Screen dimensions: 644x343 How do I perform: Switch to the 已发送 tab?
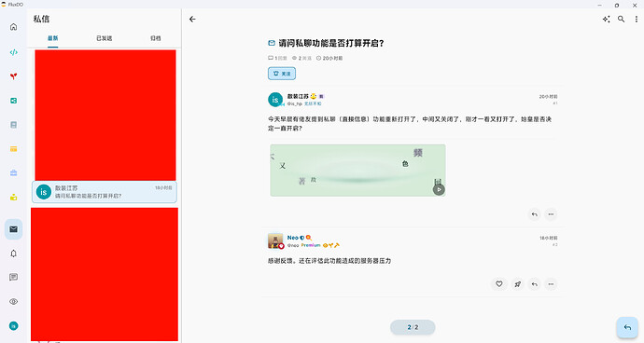pyautogui.click(x=104, y=38)
